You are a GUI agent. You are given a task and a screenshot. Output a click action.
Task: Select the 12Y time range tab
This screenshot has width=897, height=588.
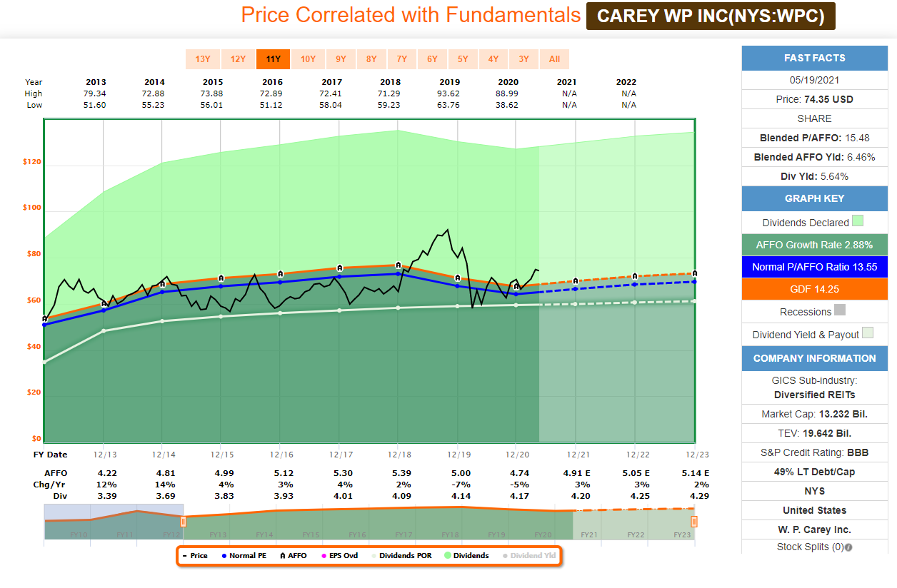pyautogui.click(x=238, y=59)
